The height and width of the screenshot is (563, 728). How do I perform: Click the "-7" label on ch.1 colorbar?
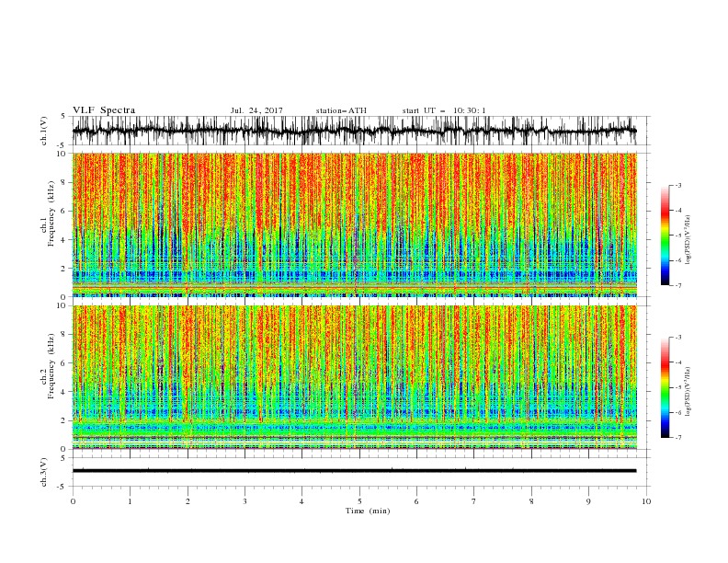click(x=678, y=285)
